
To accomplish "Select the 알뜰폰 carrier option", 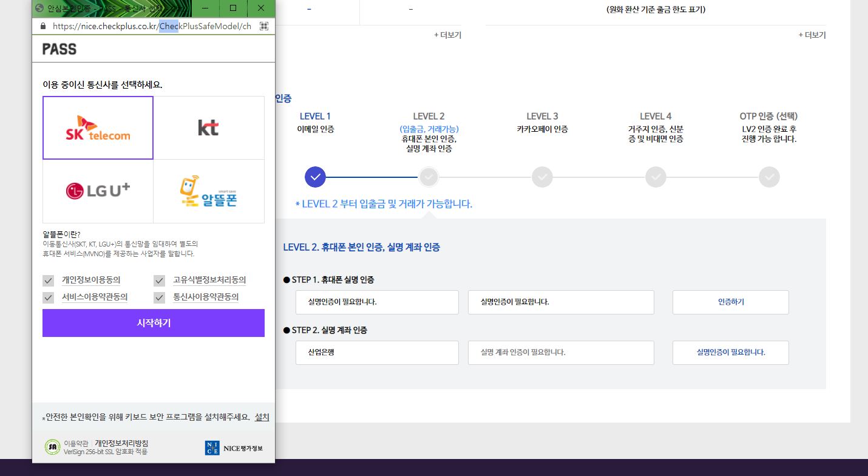I will pos(209,191).
